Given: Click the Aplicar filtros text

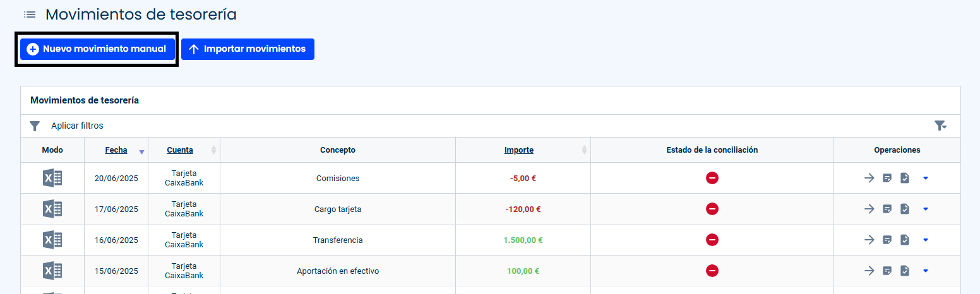Looking at the screenshot, I should 77,126.
